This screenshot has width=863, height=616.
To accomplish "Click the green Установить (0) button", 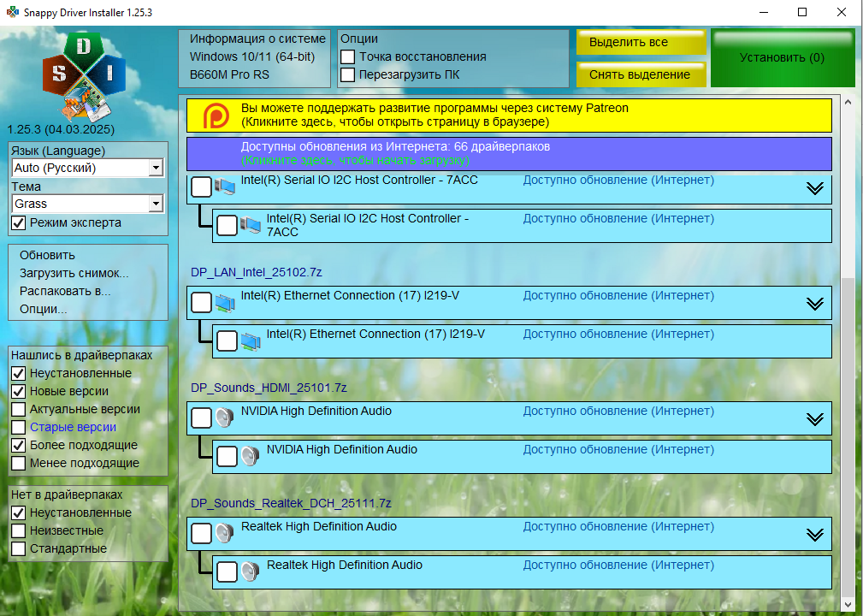I will point(782,58).
